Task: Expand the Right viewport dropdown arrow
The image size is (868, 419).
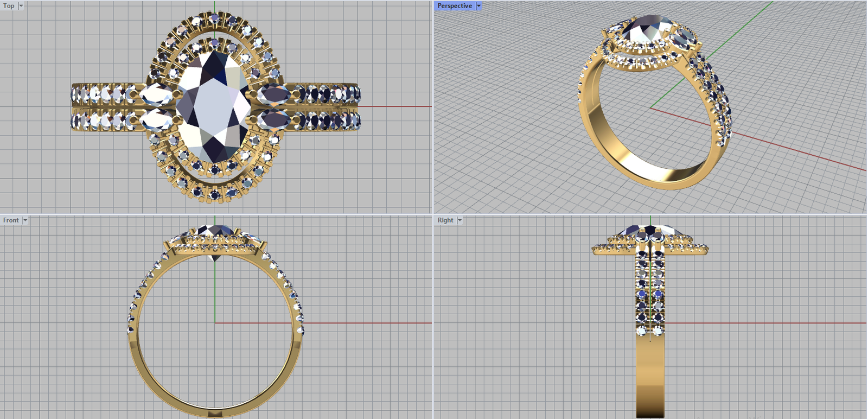Action: [459, 220]
